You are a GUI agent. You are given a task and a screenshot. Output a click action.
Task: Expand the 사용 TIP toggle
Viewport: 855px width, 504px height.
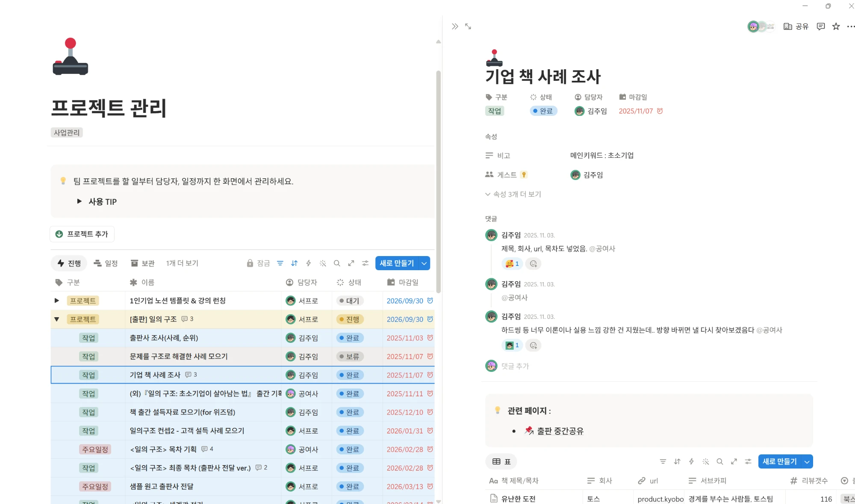[x=79, y=201]
